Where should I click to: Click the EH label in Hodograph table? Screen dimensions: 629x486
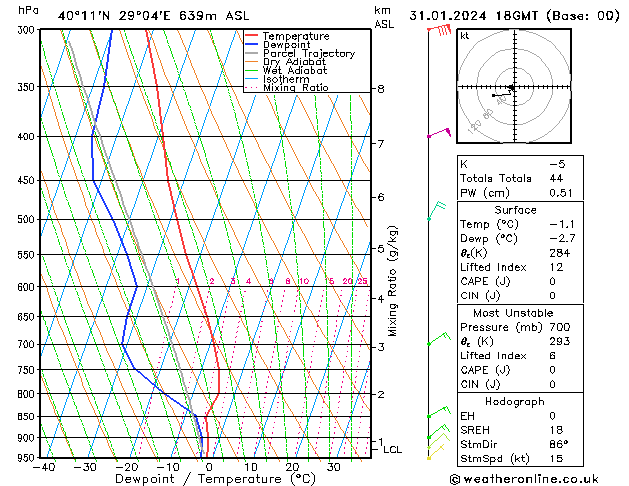pos(467,416)
